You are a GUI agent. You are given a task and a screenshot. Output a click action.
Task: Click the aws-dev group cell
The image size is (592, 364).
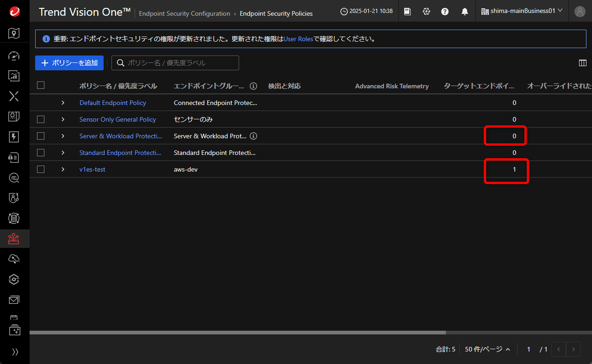[x=186, y=169]
